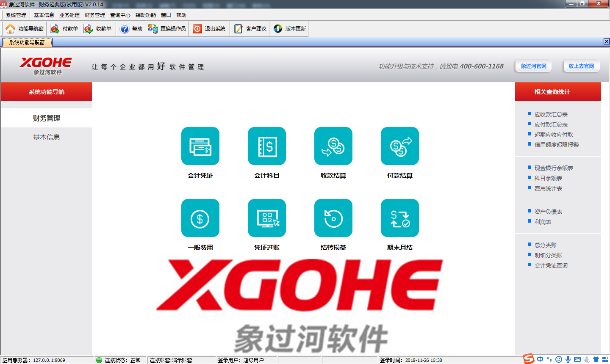The height and width of the screenshot is (364, 610).
Task: Click the 收款单 toolbar icon
Action: click(x=97, y=29)
